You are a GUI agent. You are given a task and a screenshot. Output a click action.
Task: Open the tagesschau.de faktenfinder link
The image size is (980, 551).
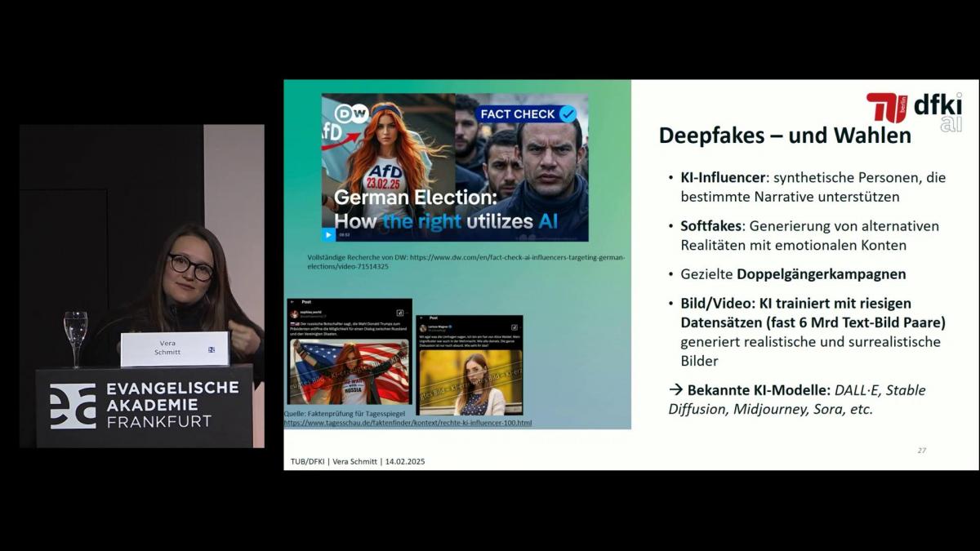point(408,423)
